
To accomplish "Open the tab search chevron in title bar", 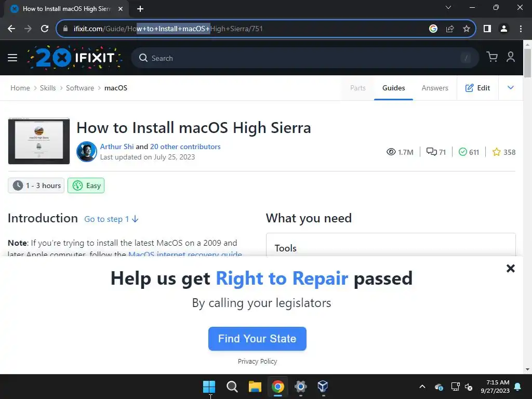I will 448,7.
